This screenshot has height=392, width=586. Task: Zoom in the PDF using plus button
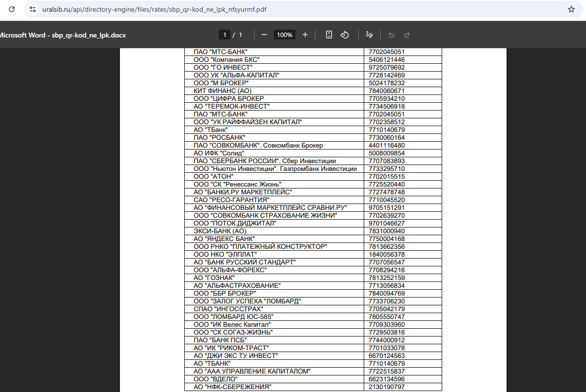click(305, 35)
